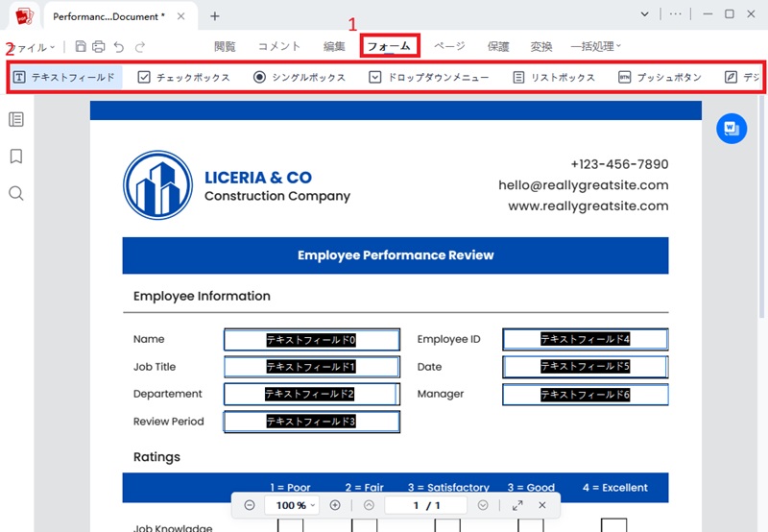
Task: Click the Construction Company subtitle text
Action: click(277, 196)
